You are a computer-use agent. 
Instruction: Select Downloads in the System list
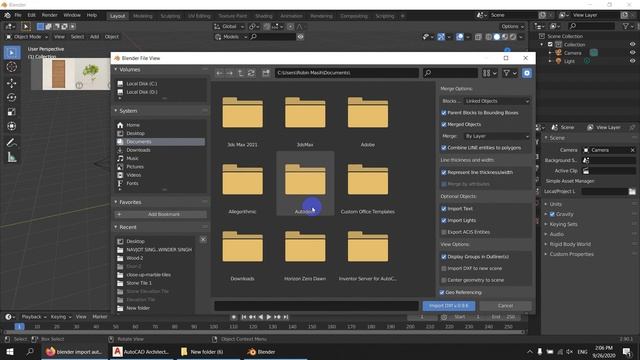(138, 150)
